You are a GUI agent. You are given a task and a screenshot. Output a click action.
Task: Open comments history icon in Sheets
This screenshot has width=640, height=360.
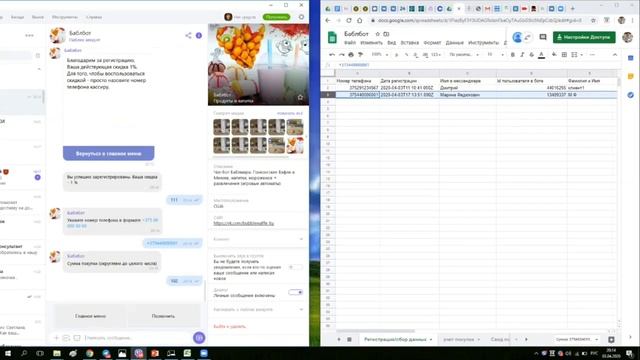tap(542, 37)
